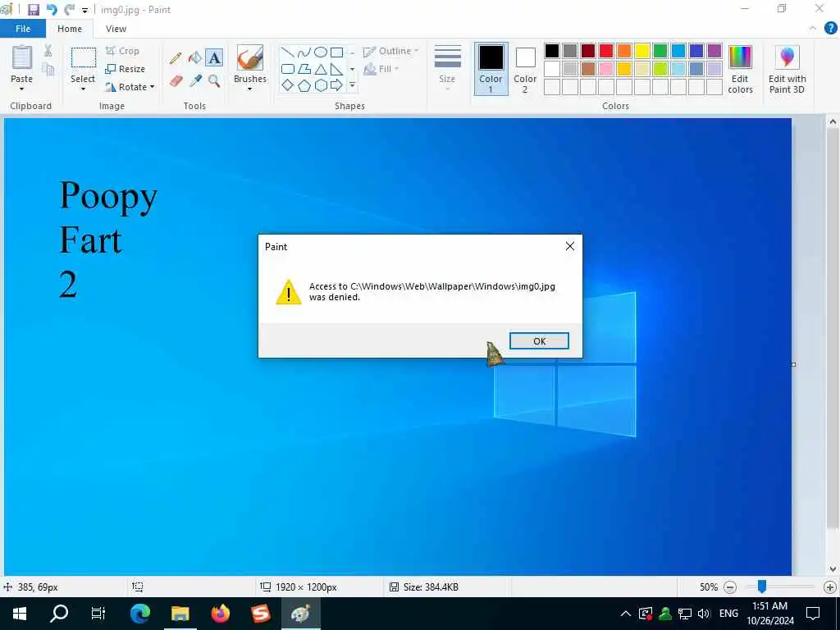The image size is (840, 630).
Task: Open Paint help question mark icon
Action: (830, 29)
